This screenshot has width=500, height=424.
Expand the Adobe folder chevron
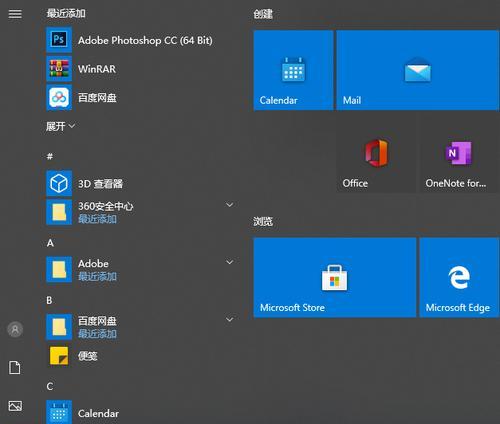click(x=229, y=262)
